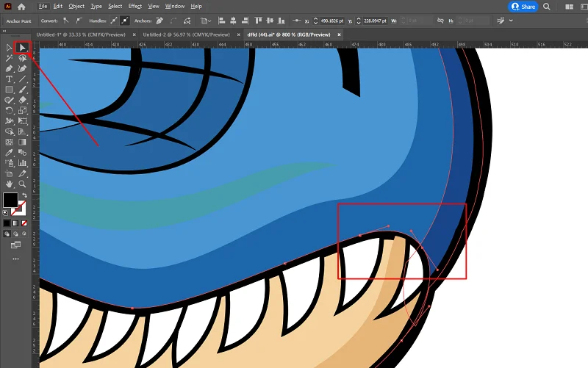Viewport: 588px width, 368px height.
Task: Select the Hand tool
Action: click(9, 184)
